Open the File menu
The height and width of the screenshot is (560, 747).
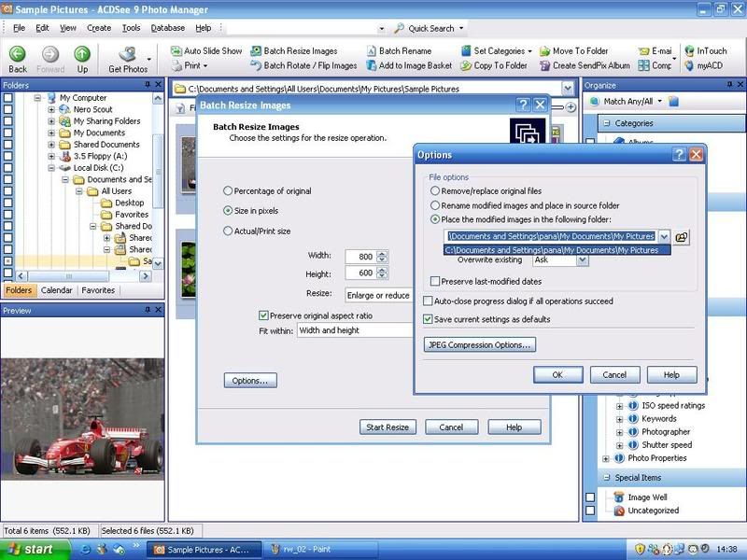tap(19, 28)
